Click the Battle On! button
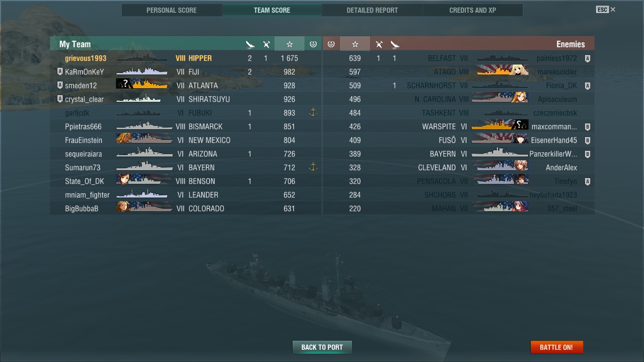The height and width of the screenshot is (362, 644). click(556, 347)
